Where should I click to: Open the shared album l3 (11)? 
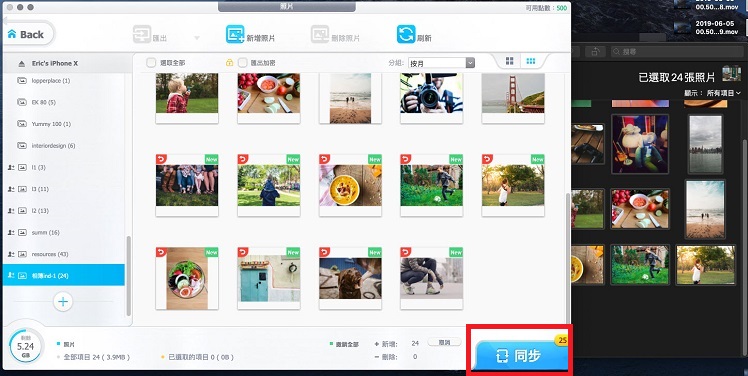[63, 189]
